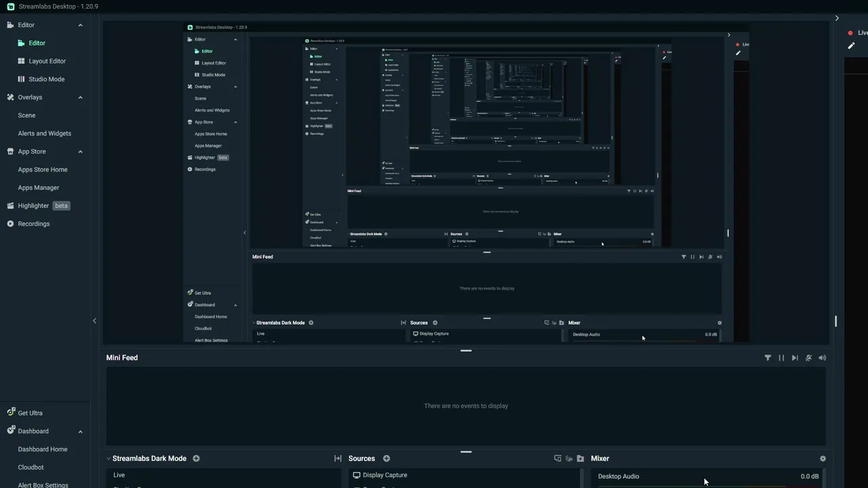Screen dimensions: 868x488
Task: Open the Overlays section header
Action: [x=30, y=97]
